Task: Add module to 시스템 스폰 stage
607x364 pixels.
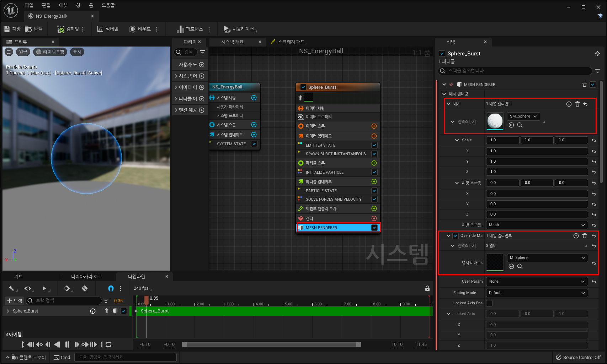Action: (x=254, y=125)
